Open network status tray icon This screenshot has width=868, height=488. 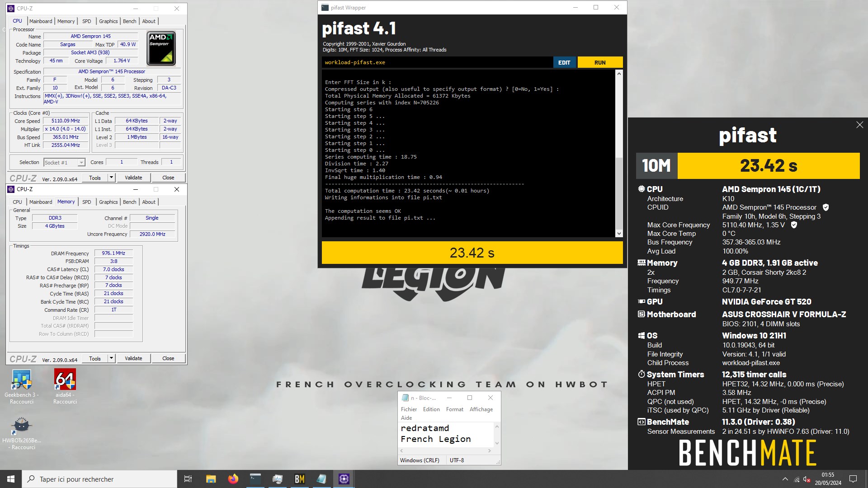tap(796, 479)
